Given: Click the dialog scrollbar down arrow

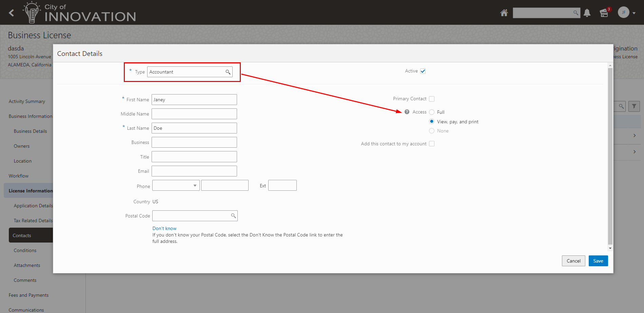Looking at the screenshot, I should (x=610, y=248).
